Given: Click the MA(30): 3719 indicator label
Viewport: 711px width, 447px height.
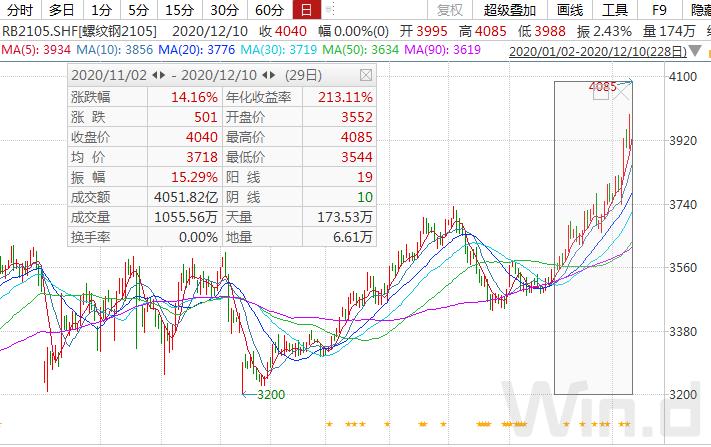Looking at the screenshot, I should tap(279, 49).
